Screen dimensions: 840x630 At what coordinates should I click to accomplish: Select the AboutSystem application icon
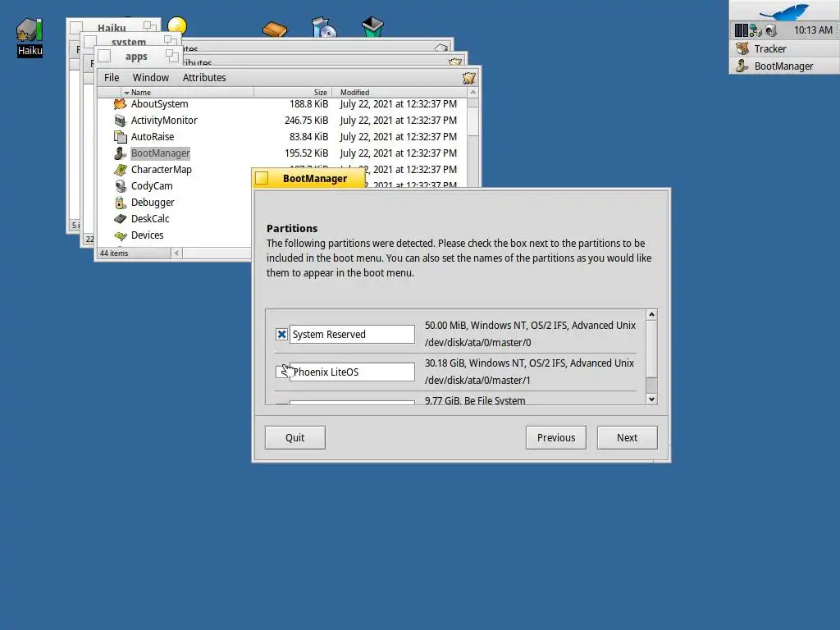click(x=120, y=104)
